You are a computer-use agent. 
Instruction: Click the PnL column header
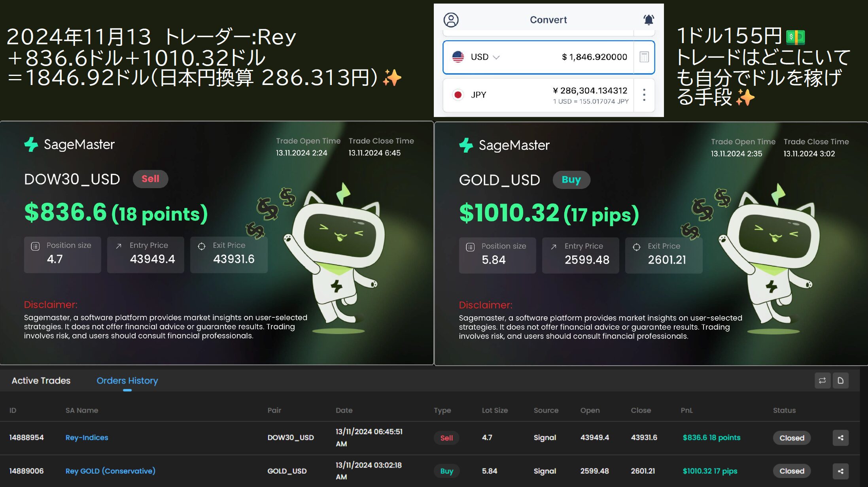click(686, 410)
